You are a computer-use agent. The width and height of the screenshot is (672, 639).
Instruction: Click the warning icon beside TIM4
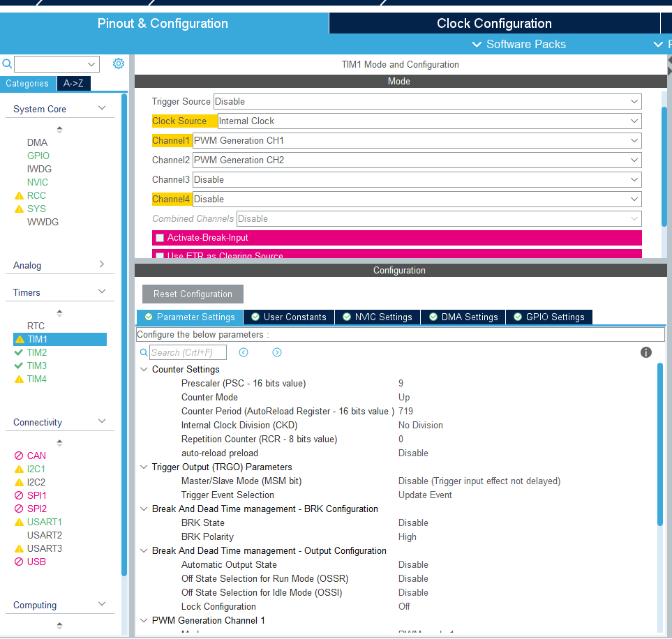[x=19, y=379]
